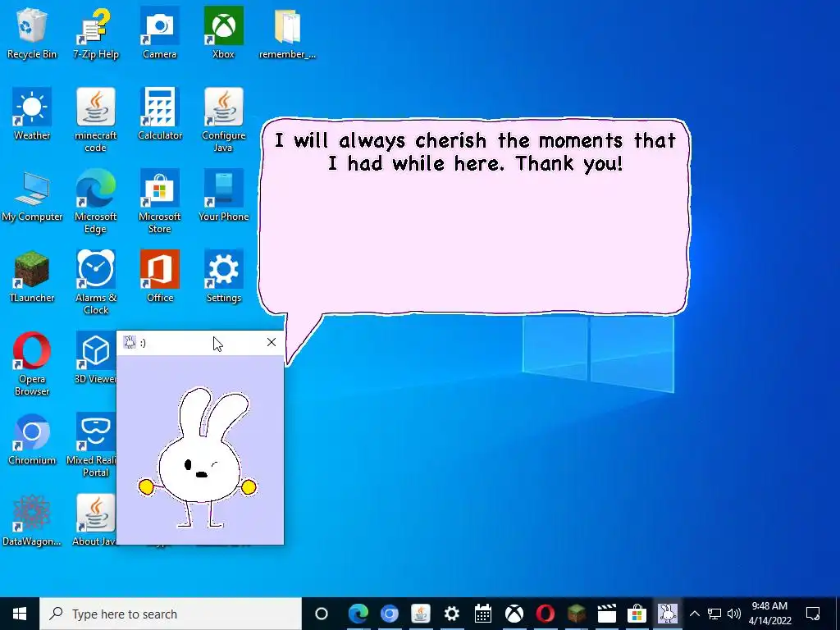Show hidden system tray icons
This screenshot has height=630, width=840.
(x=694, y=614)
